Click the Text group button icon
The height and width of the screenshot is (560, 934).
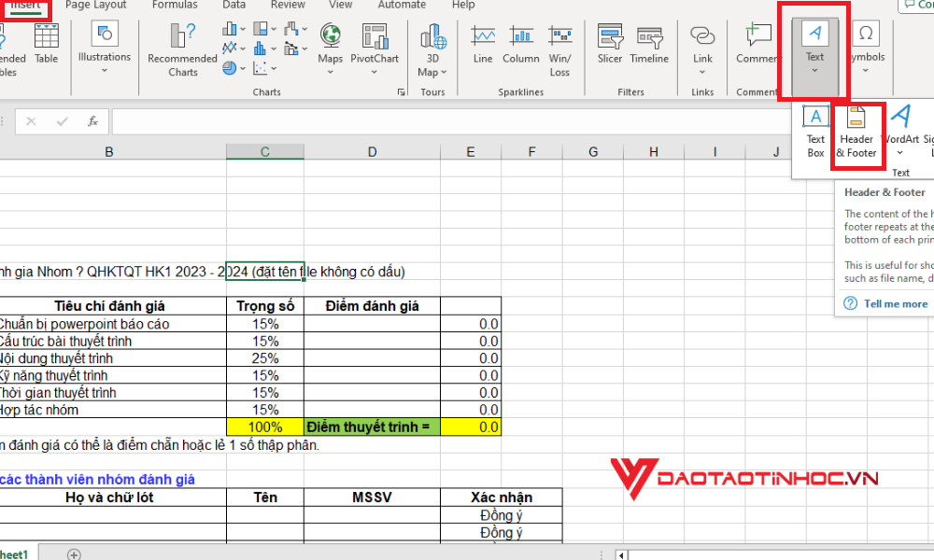pyautogui.click(x=814, y=33)
